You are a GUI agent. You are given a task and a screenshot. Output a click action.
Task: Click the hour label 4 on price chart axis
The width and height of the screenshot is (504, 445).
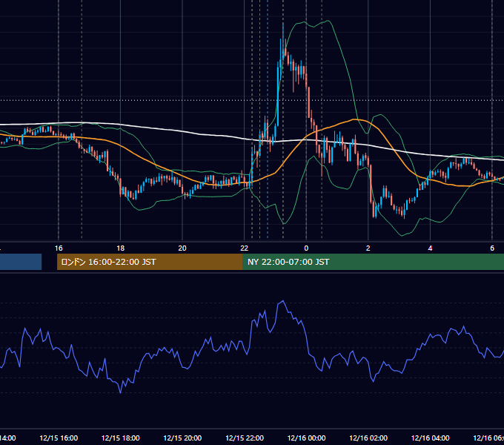click(430, 248)
